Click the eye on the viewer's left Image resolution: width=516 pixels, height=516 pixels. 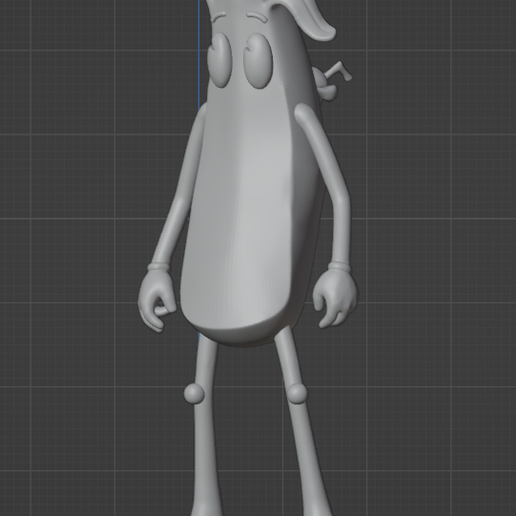[x=219, y=60]
